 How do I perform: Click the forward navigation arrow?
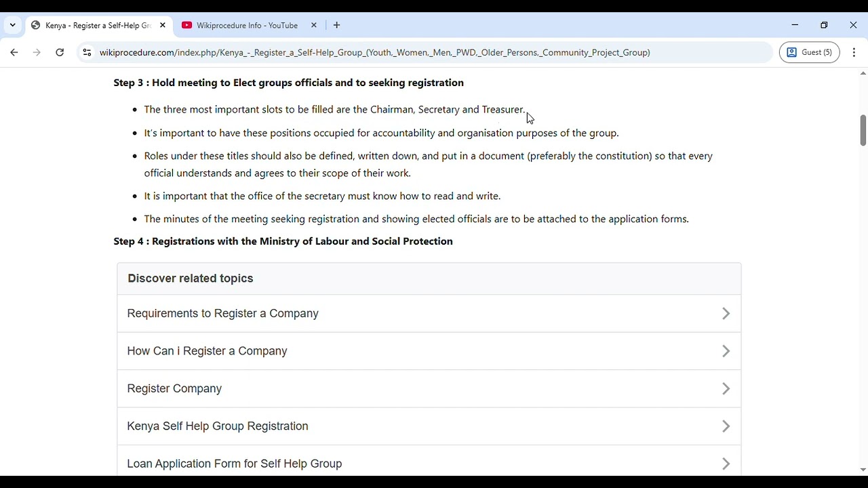coord(37,52)
